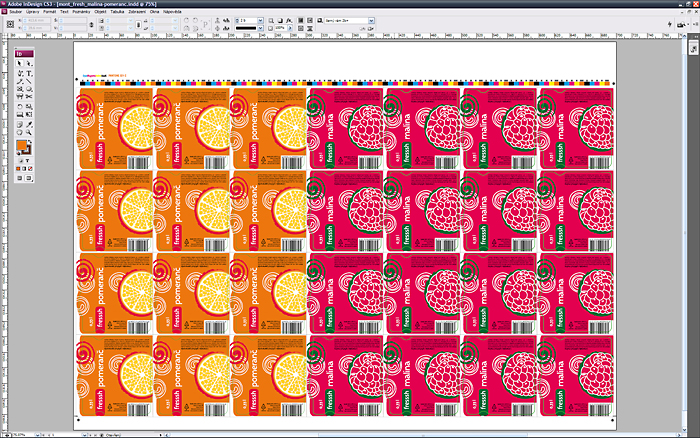Select the Type tool
The image size is (700, 438).
pos(29,73)
